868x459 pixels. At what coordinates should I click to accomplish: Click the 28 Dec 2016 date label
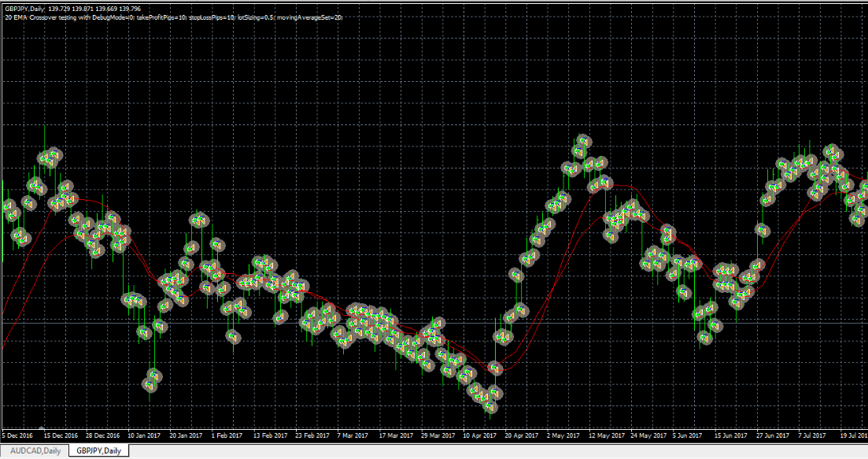click(x=102, y=435)
